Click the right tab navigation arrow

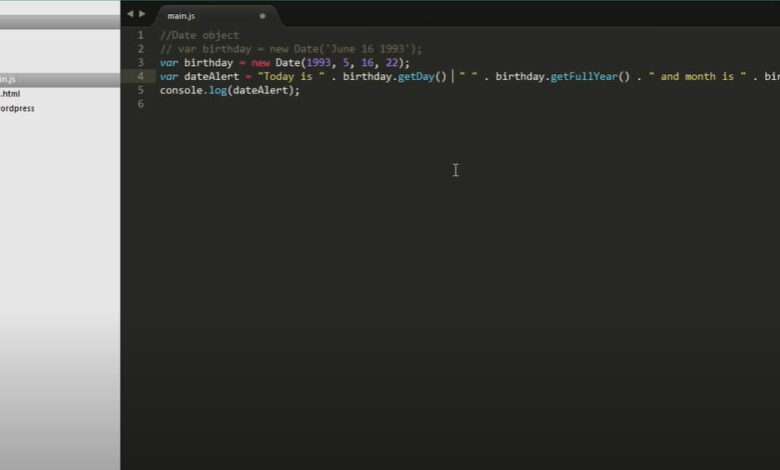[142, 14]
